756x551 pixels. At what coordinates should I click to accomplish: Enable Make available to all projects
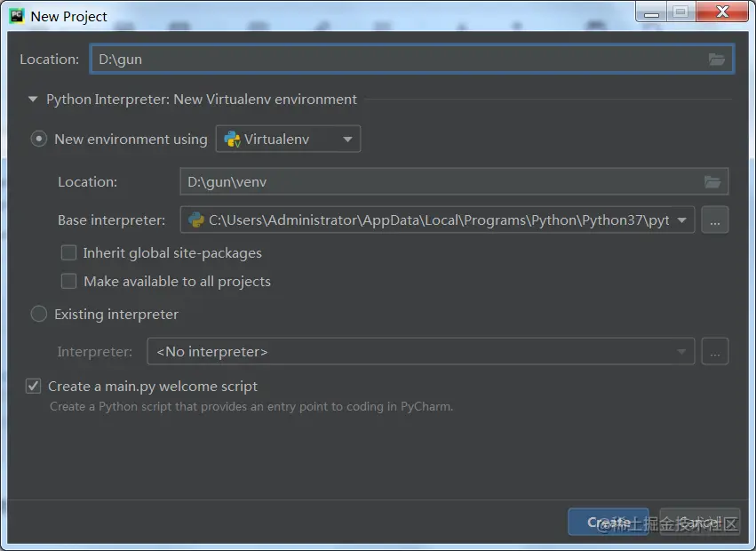(68, 282)
